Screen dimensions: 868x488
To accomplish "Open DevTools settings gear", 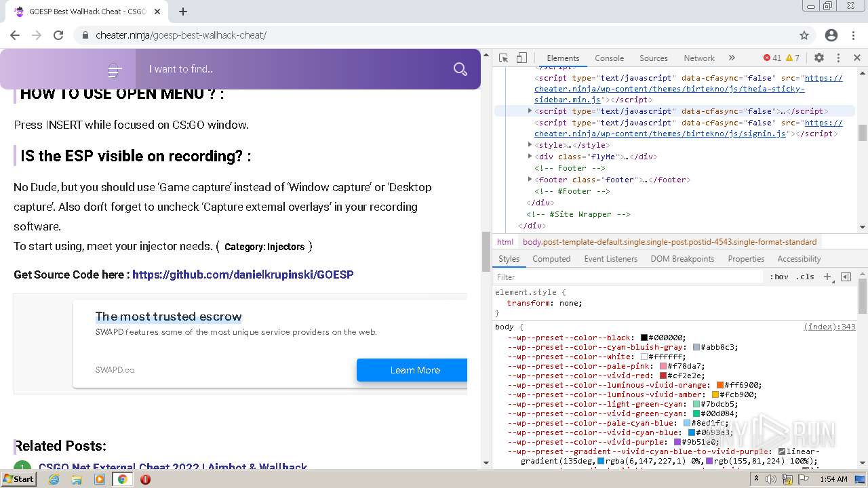I will tap(819, 58).
